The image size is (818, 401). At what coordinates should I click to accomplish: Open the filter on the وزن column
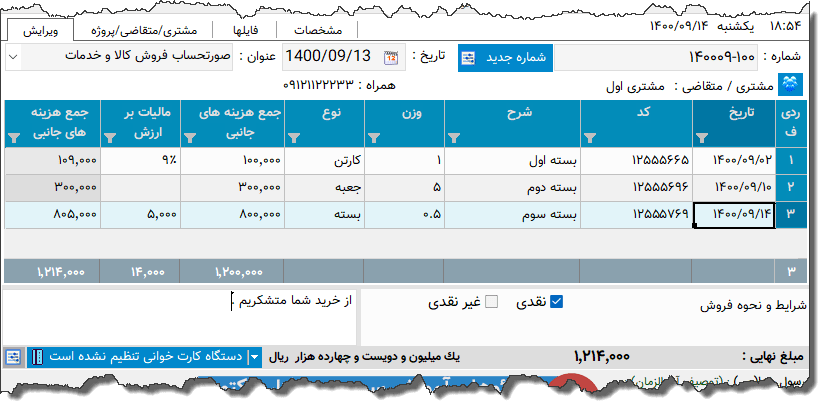point(374,138)
